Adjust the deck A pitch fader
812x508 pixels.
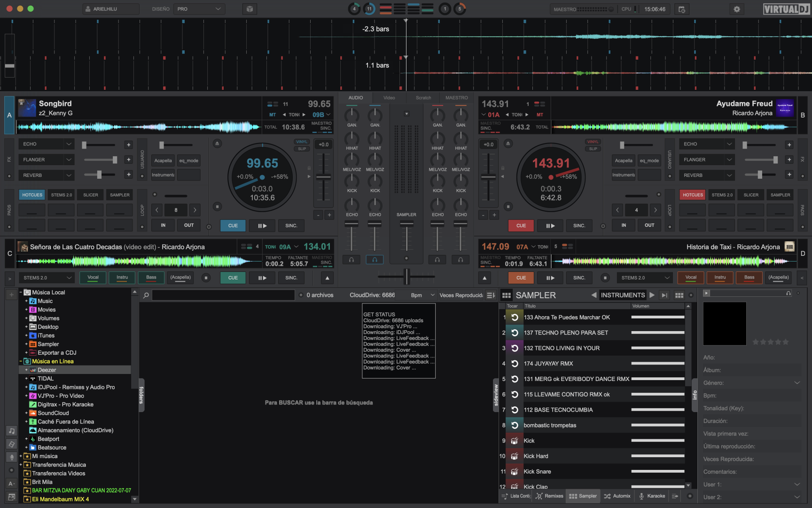click(323, 177)
